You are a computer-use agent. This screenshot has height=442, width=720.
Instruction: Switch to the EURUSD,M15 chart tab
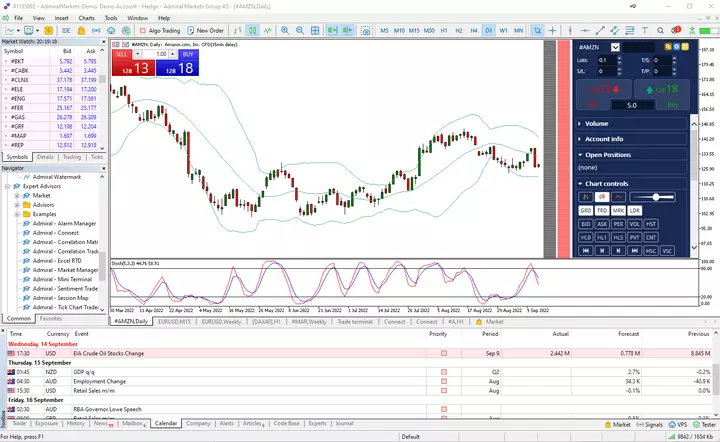174,322
